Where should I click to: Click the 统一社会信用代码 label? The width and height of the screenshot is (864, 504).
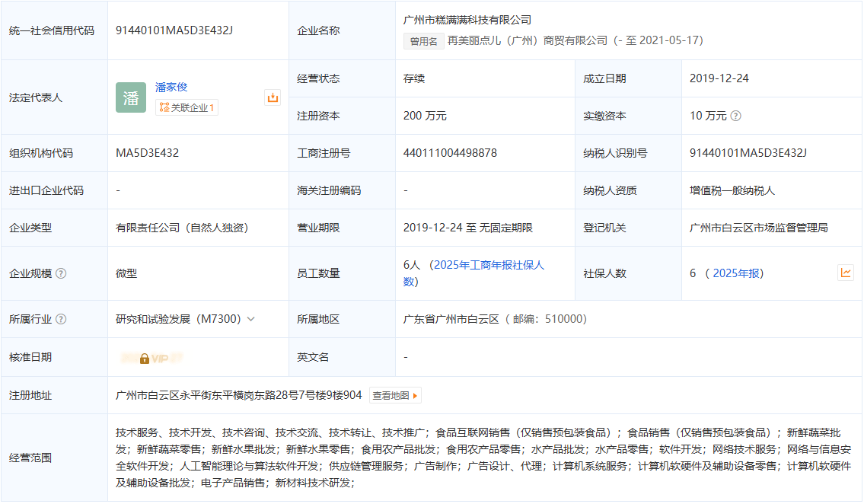[x=52, y=30]
